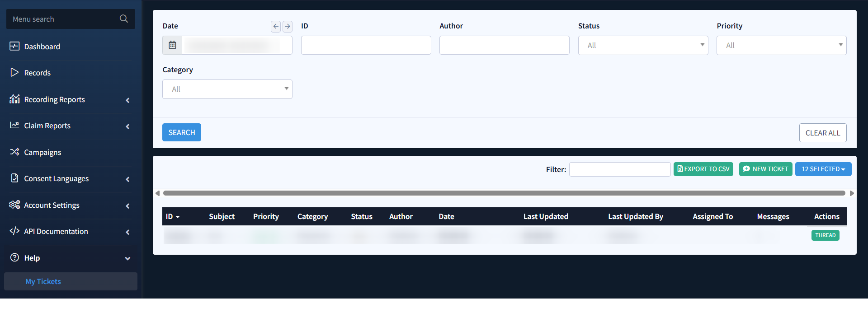The height and width of the screenshot is (336, 868).
Task: Click the next date arrow icon
Action: [288, 26]
